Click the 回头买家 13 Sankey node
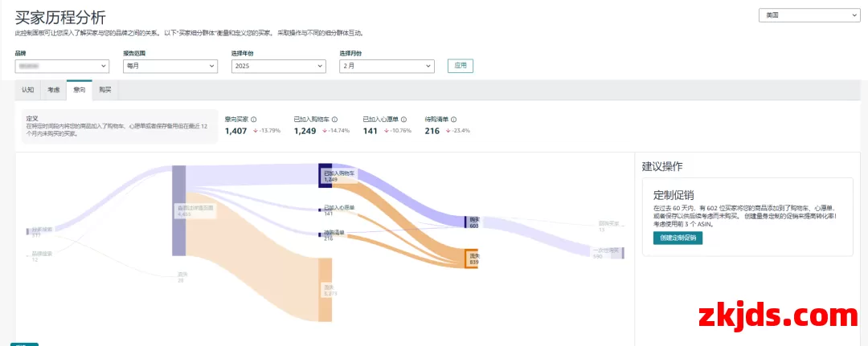The width and height of the screenshot is (868, 346). click(611, 226)
